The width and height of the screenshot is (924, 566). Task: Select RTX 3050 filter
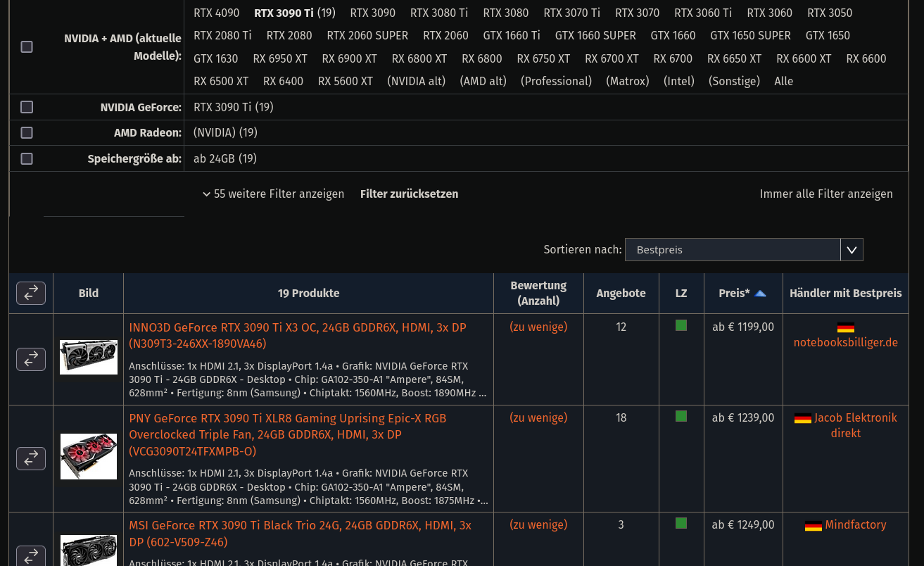pos(830,13)
